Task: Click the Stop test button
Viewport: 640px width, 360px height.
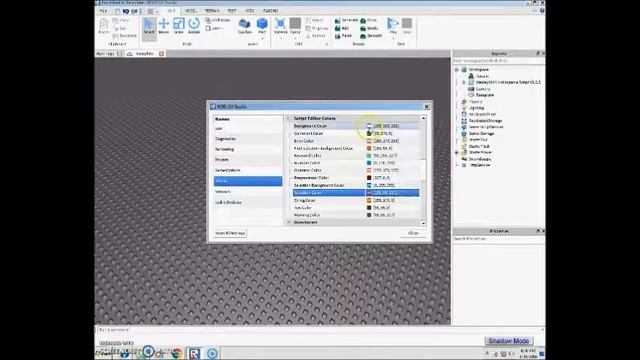Action: (x=407, y=26)
